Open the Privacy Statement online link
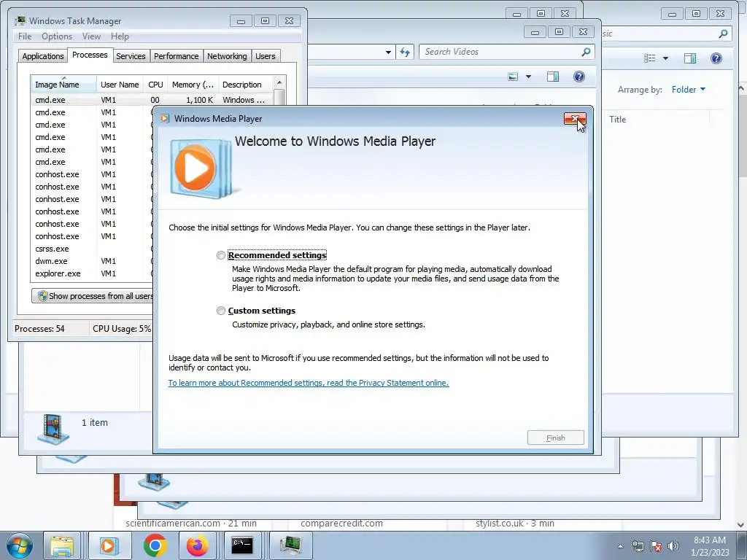Screen dimensions: 747x560 pyautogui.click(x=309, y=383)
